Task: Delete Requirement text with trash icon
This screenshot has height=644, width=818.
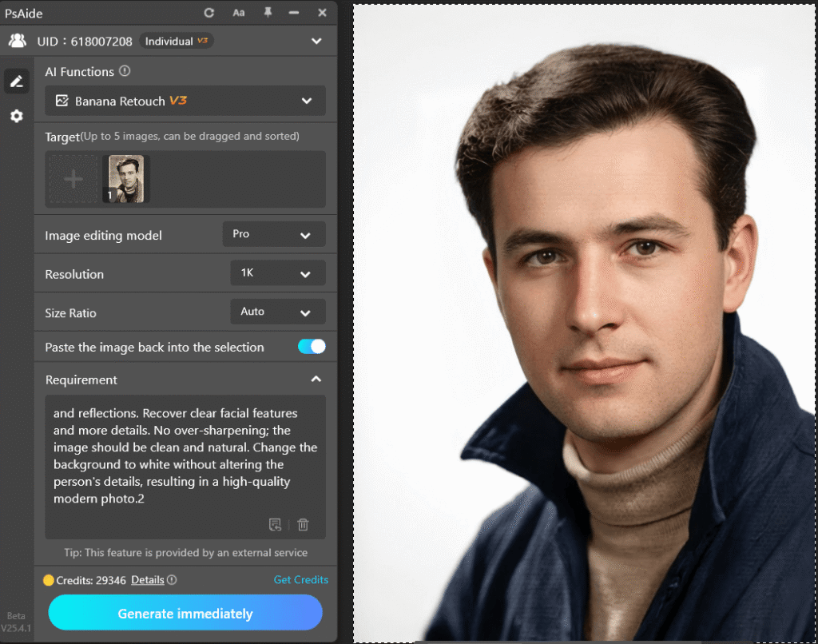Action: (303, 524)
